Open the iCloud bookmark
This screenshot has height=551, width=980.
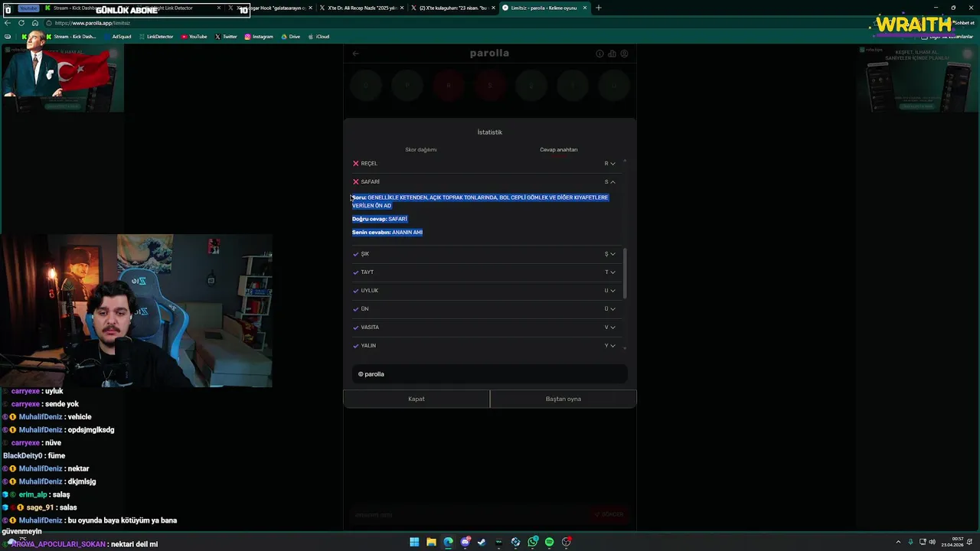pyautogui.click(x=318, y=37)
